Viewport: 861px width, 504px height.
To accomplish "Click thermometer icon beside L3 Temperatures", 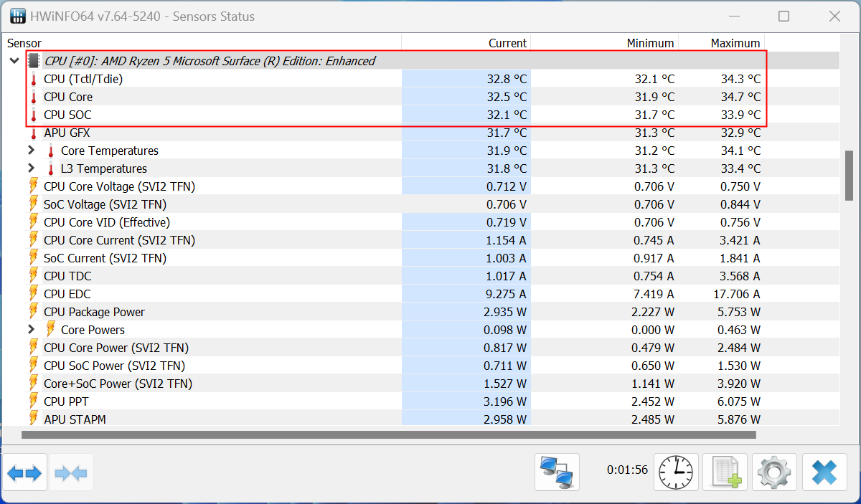I will click(50, 168).
